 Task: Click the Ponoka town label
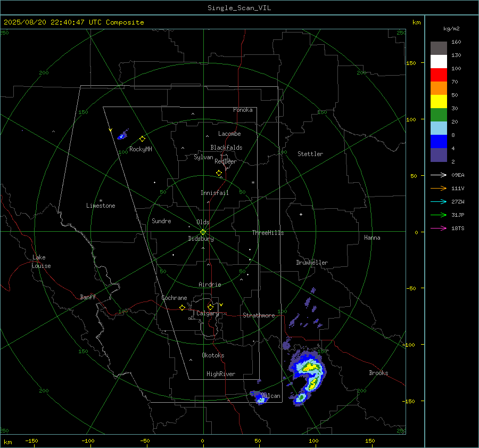[x=243, y=110]
